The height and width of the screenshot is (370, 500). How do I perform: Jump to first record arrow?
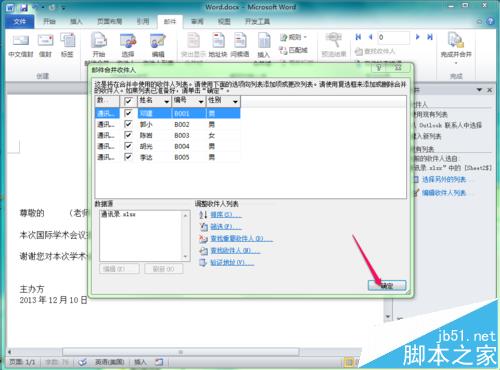pos(358,37)
